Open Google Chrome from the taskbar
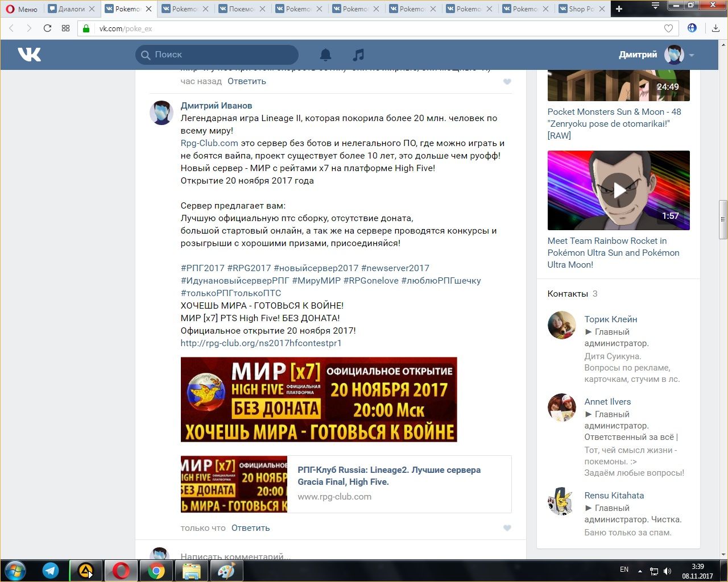Screen dimensions: 728x582 [156, 571]
